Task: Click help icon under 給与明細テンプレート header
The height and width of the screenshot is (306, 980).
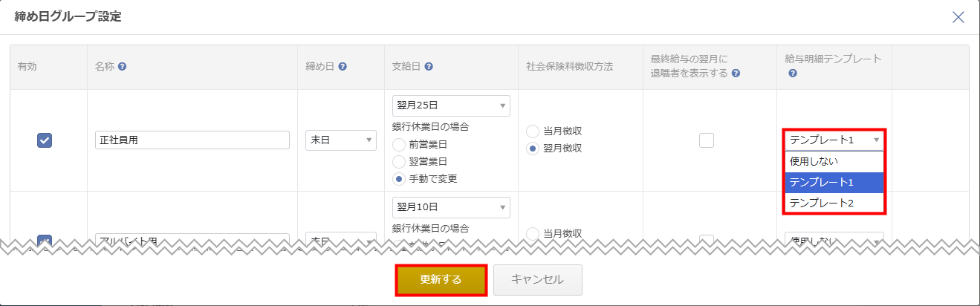Action: click(793, 74)
